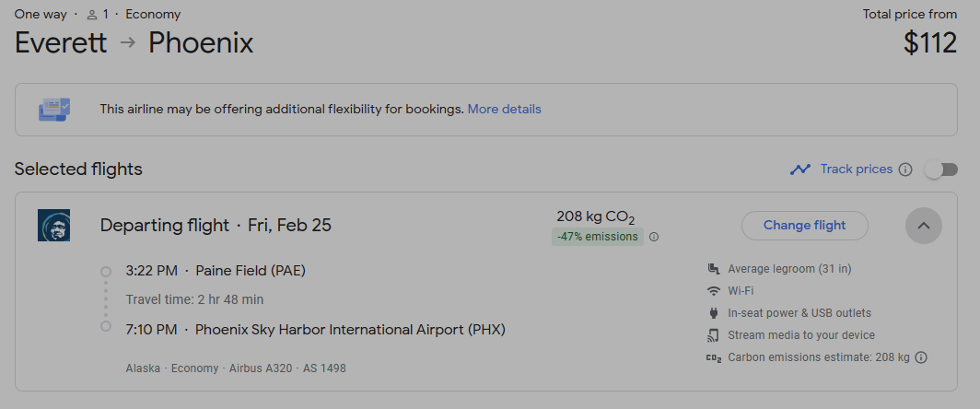The height and width of the screenshot is (409, 980).
Task: Click the passenger count person icon
Action: point(92,15)
